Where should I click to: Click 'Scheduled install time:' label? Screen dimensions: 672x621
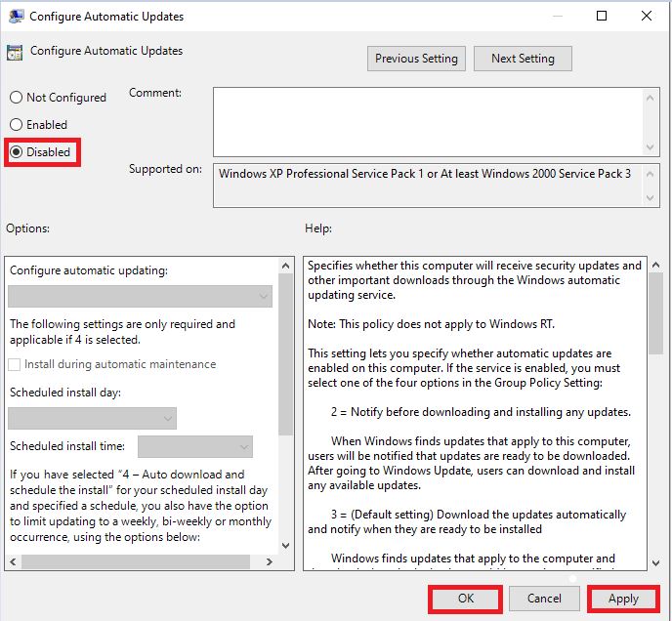67,446
